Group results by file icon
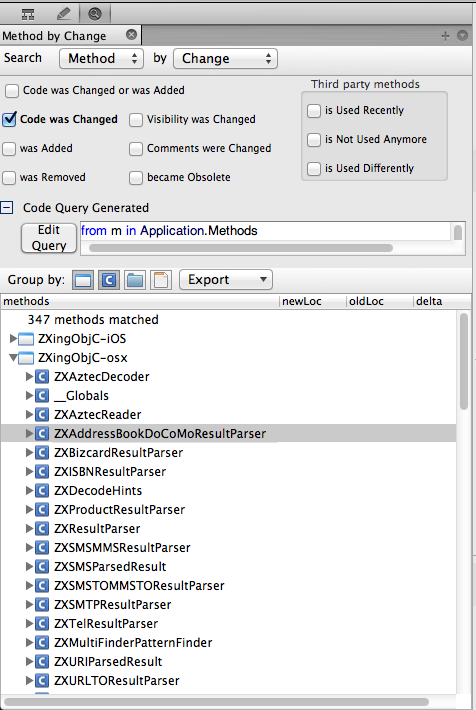This screenshot has height=710, width=476. click(161, 280)
